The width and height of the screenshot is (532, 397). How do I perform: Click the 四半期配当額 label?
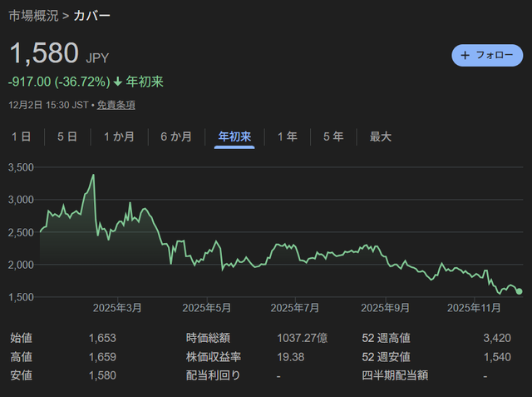[x=395, y=375]
